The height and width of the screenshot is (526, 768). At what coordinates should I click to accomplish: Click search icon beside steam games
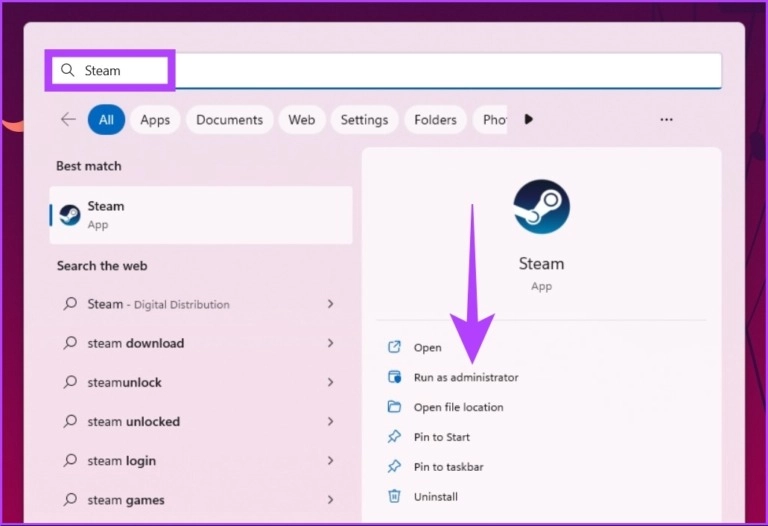70,500
